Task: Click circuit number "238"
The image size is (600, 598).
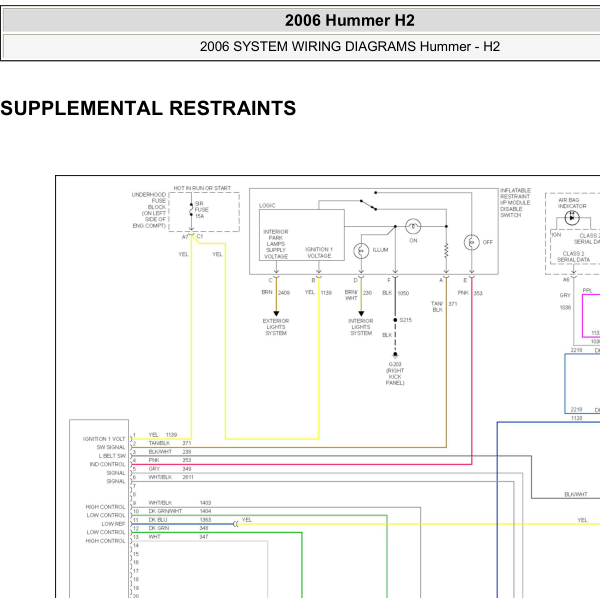Action: (187, 451)
